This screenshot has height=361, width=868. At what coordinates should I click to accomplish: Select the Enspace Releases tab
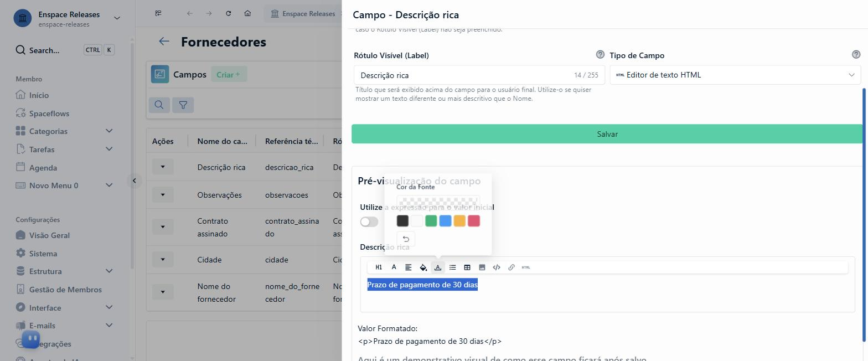click(x=303, y=13)
